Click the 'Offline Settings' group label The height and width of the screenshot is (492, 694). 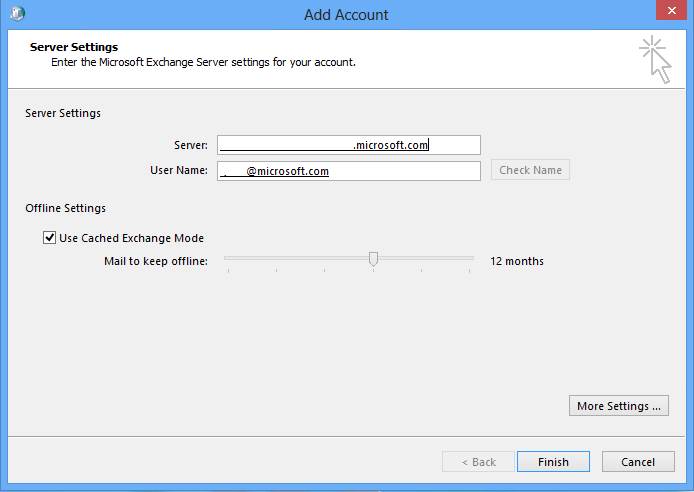[x=66, y=208]
